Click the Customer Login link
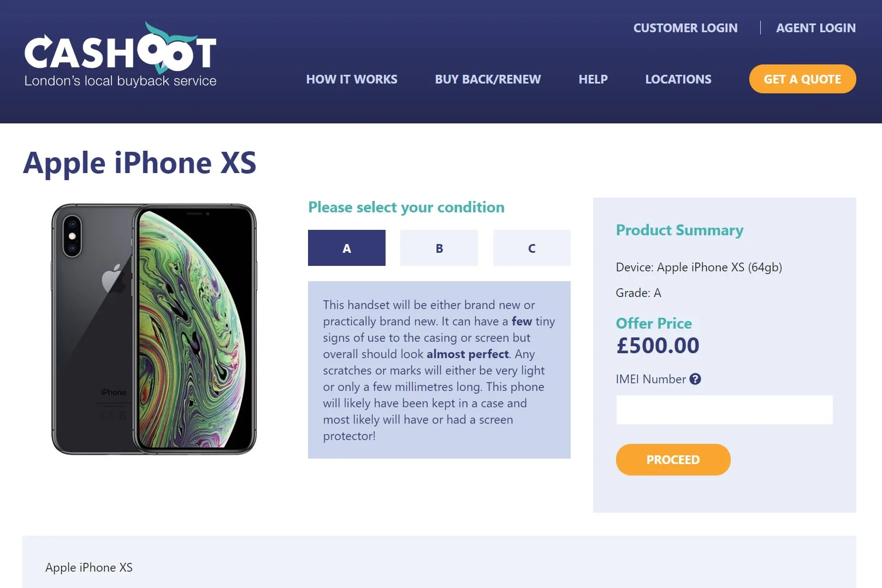This screenshot has width=882, height=588. pos(685,28)
